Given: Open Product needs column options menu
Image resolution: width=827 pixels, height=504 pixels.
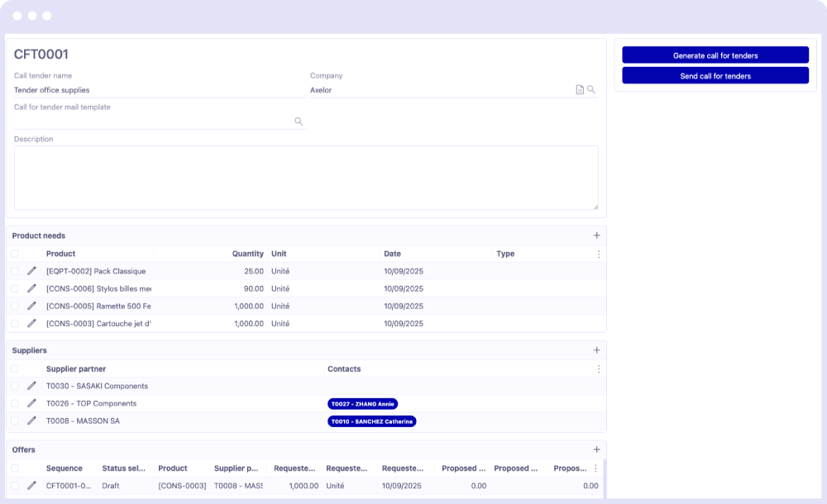Looking at the screenshot, I should [598, 254].
